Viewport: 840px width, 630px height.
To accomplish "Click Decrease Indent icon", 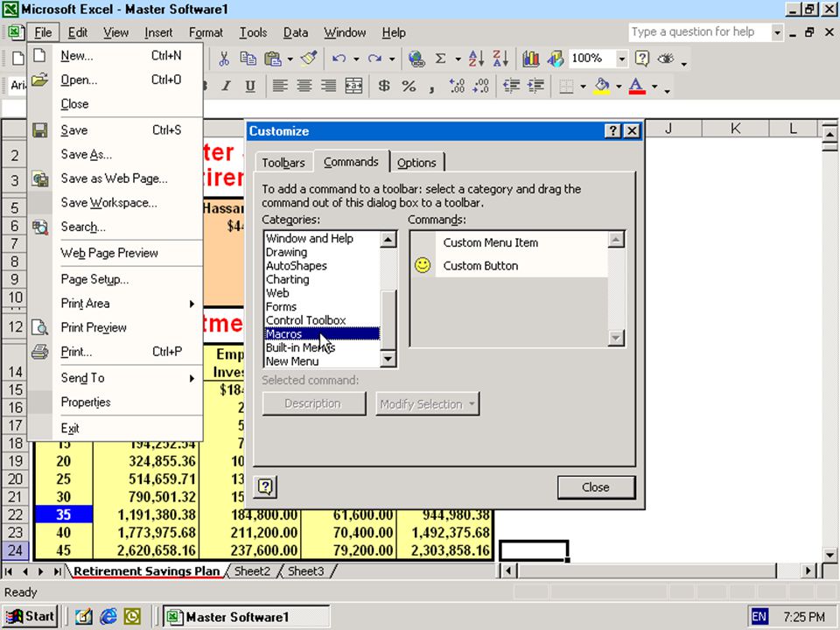I will (x=512, y=86).
